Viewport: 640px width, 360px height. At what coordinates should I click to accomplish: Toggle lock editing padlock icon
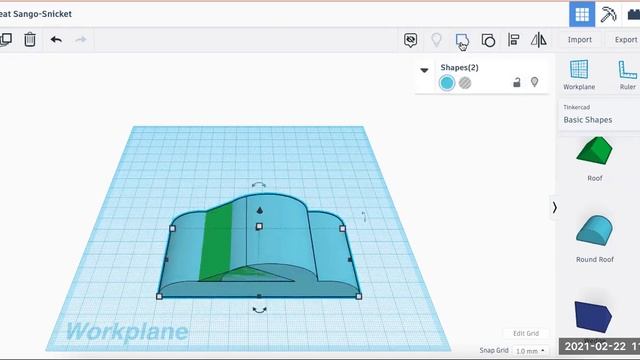[x=517, y=82]
